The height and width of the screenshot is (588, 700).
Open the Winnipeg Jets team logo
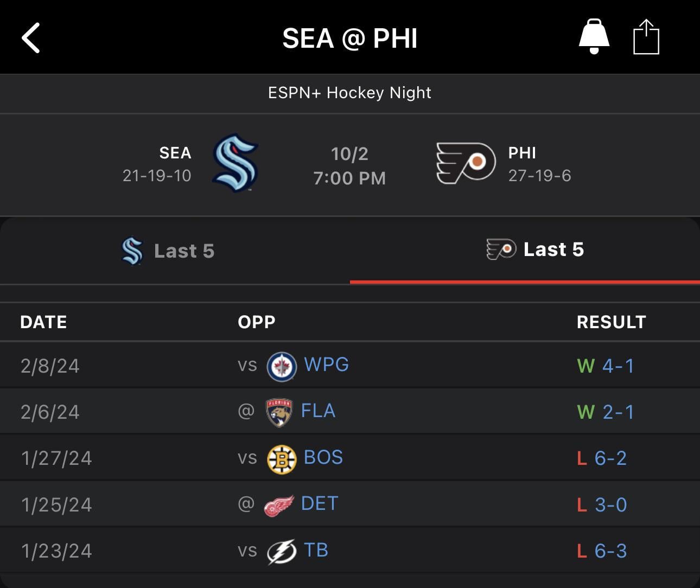tap(282, 366)
